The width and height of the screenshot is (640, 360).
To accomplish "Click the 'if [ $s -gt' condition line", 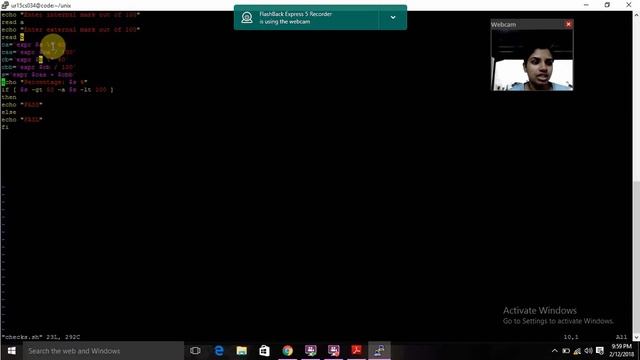I will tap(58, 89).
